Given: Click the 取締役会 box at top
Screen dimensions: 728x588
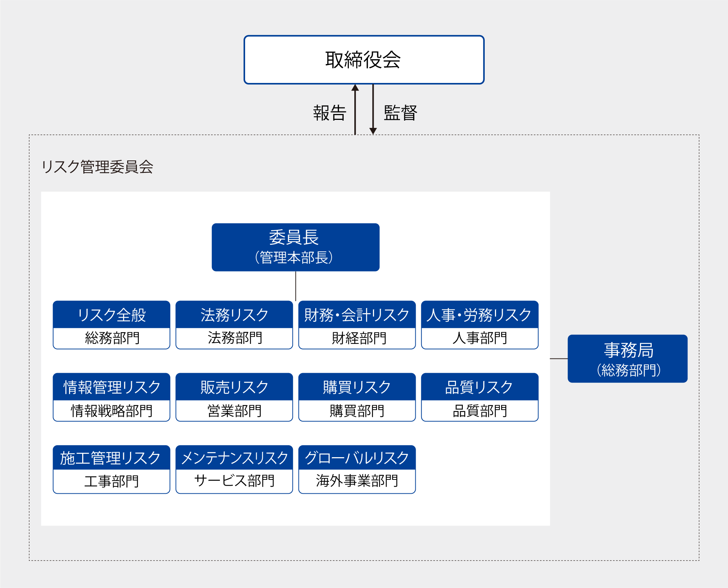Looking at the screenshot, I should [x=364, y=60].
